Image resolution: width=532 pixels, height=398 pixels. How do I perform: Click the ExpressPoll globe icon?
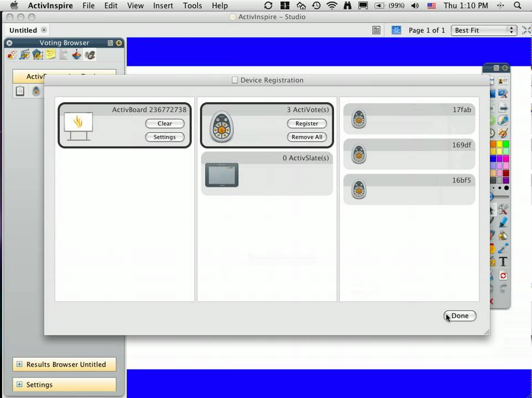503,120
